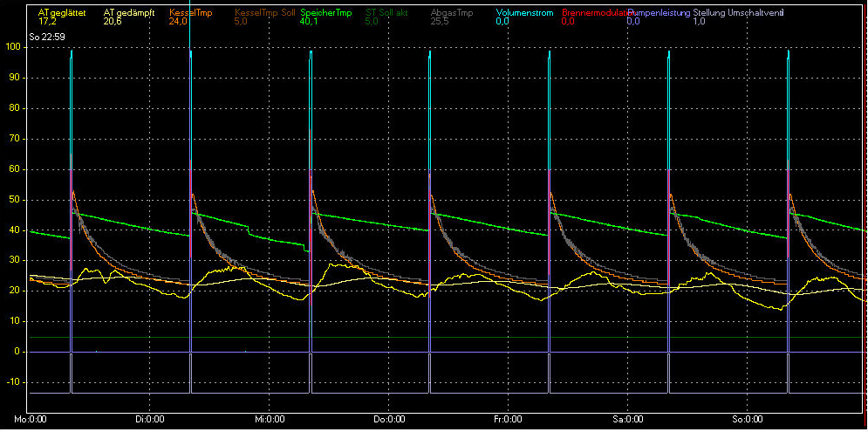Click the 100 value on the y-axis

click(x=12, y=47)
